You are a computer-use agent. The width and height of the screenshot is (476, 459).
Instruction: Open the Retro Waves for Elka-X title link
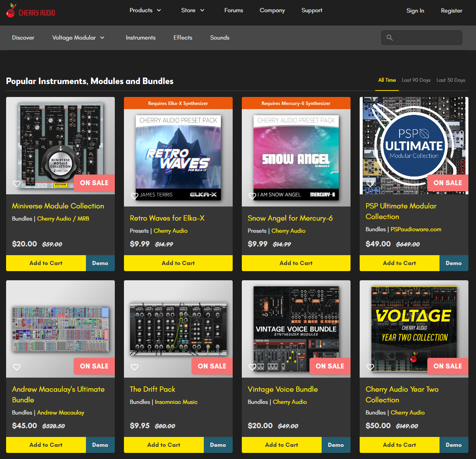167,218
